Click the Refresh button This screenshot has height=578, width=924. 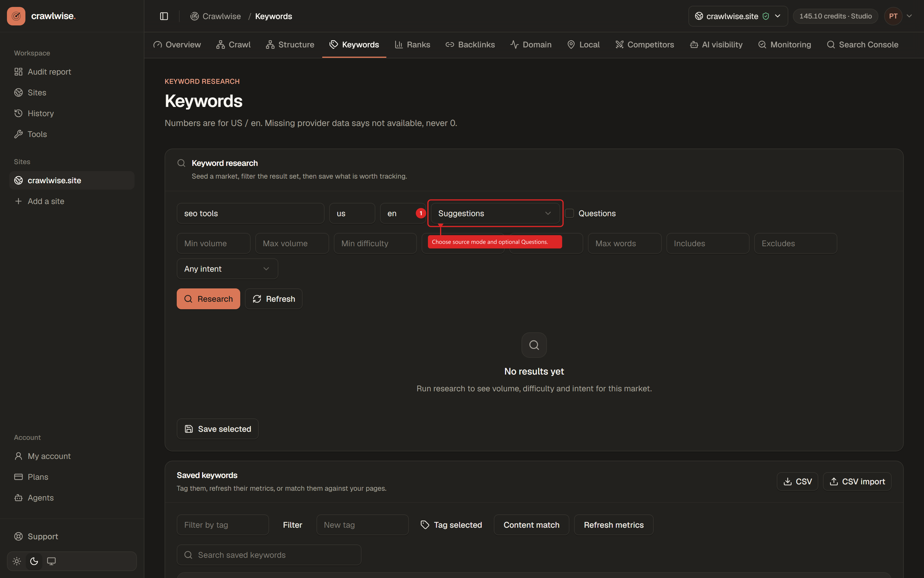click(274, 299)
